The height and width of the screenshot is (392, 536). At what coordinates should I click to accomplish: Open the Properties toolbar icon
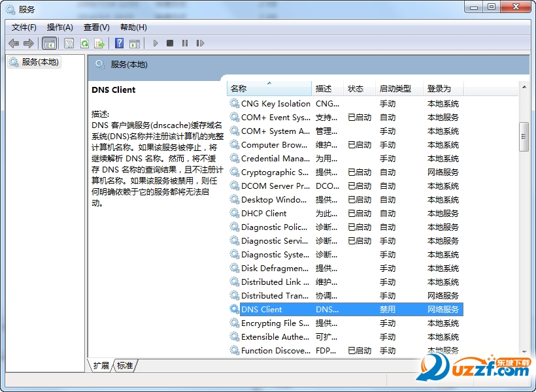tap(69, 43)
